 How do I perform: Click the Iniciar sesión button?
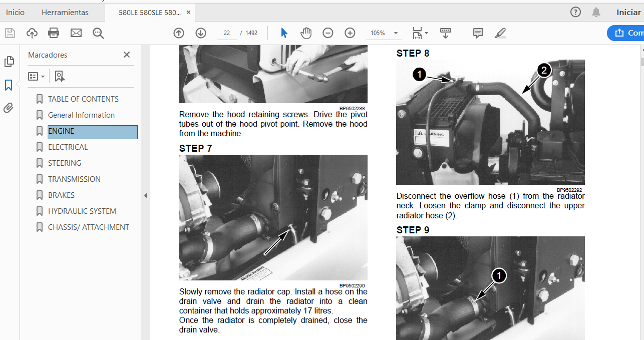pyautogui.click(x=630, y=12)
